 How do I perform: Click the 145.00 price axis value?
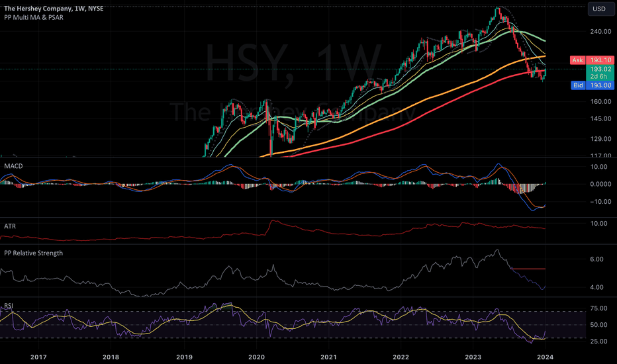tap(600, 119)
